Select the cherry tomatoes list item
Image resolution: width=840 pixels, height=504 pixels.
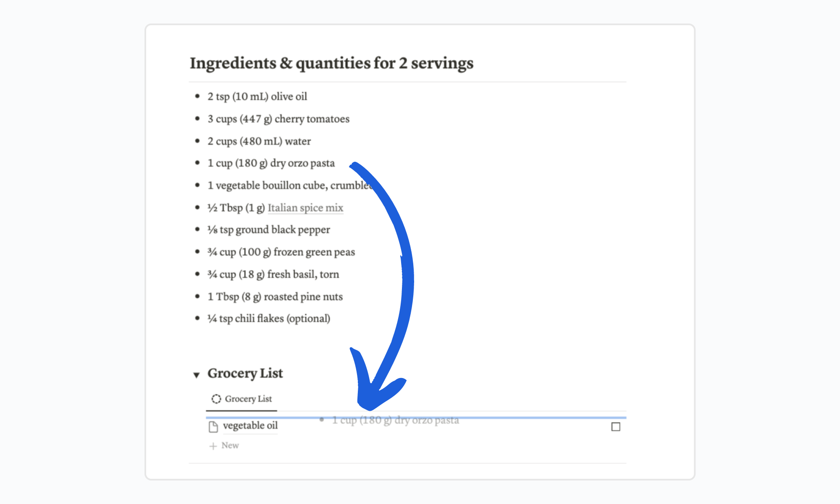tap(278, 119)
